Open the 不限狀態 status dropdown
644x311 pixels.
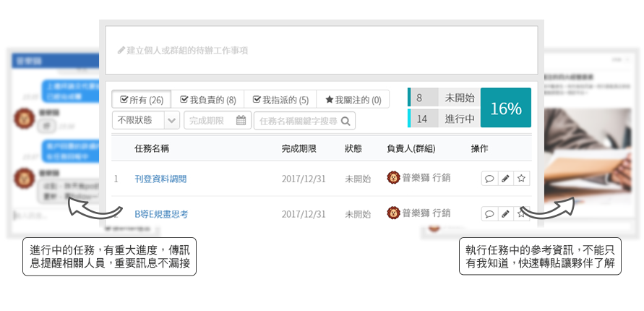pyautogui.click(x=146, y=120)
